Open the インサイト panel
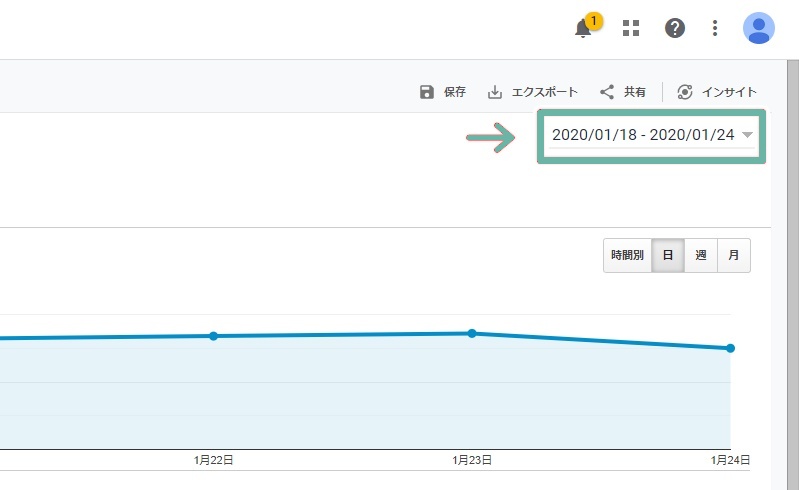Viewport: 799px width, 490px height. pyautogui.click(x=729, y=92)
